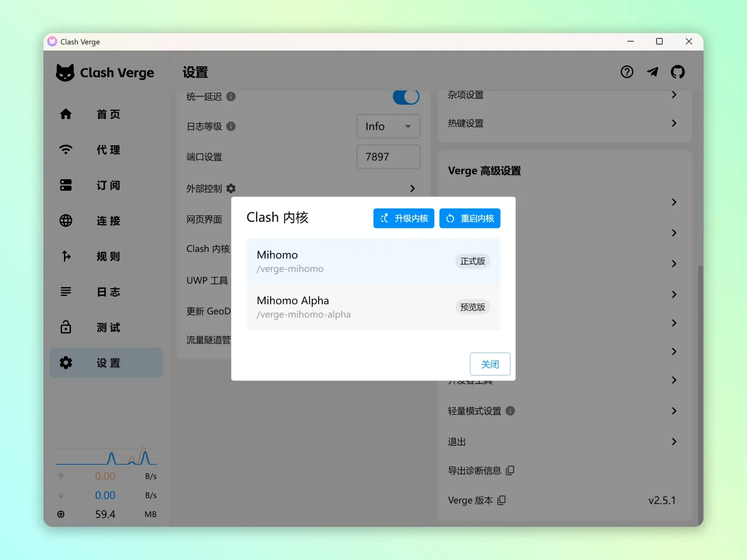
Task: Switch to the 测试 page
Action: [106, 327]
